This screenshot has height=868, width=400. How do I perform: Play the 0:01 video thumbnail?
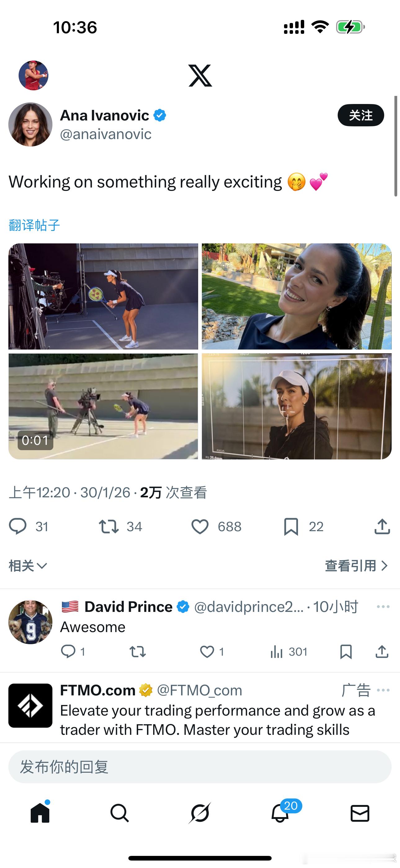103,406
